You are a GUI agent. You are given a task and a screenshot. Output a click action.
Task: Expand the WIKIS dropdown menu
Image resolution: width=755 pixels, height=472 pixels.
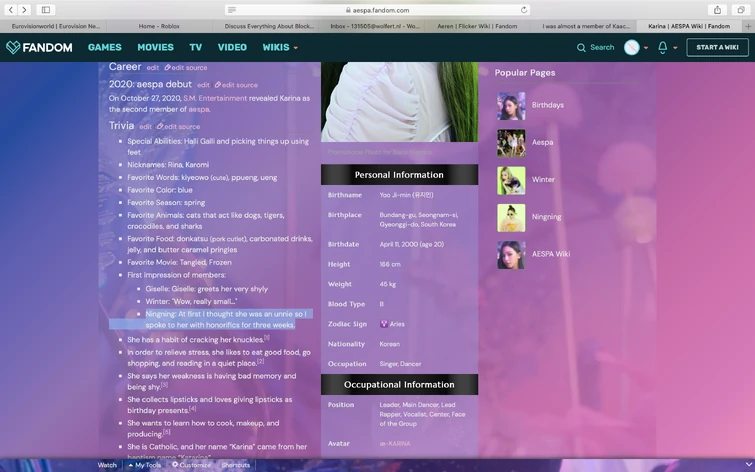280,47
